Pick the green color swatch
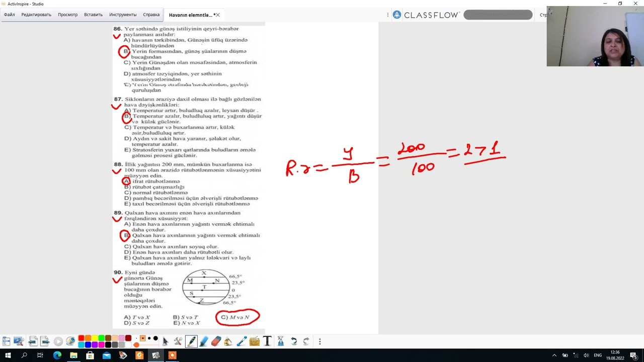644x362 pixels. [101, 338]
